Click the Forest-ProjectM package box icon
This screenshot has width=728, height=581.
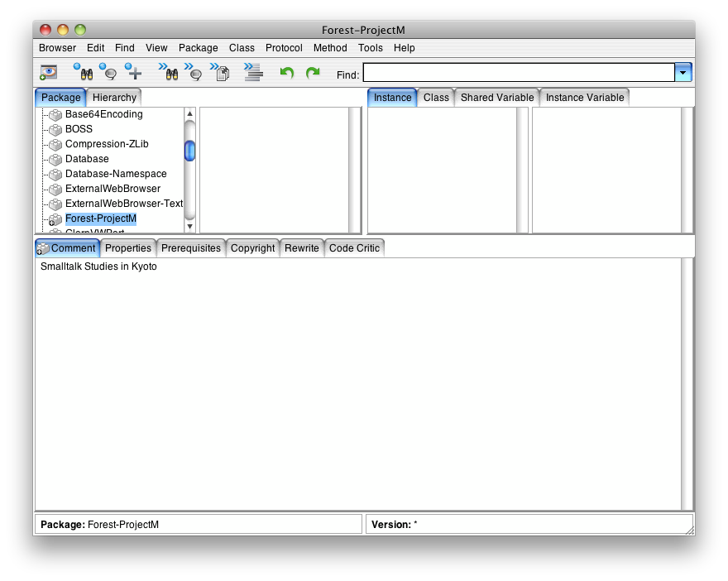(x=55, y=219)
